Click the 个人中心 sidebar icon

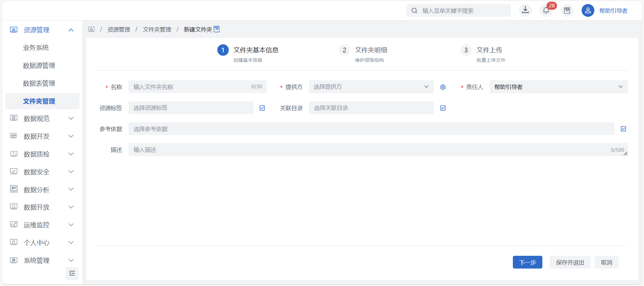point(13,242)
